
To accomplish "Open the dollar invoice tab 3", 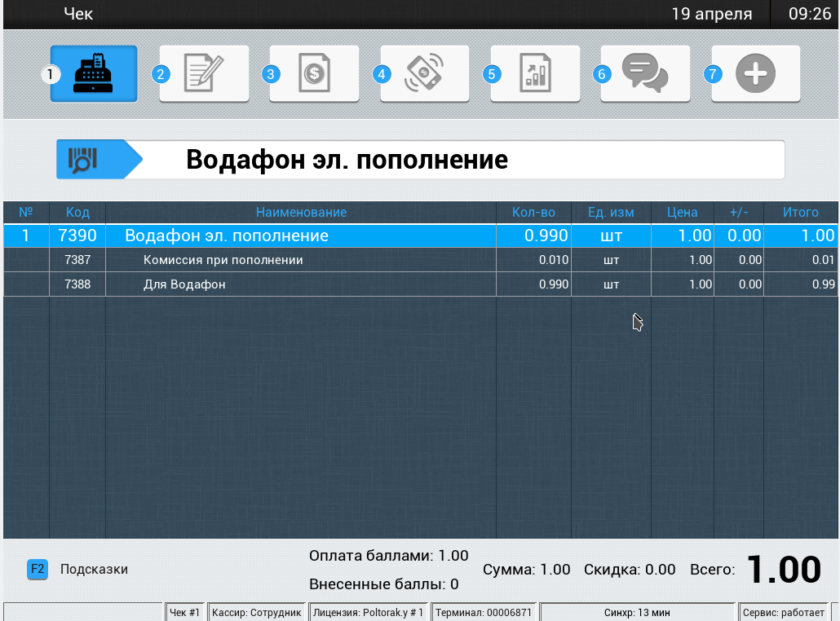I will 315,73.
